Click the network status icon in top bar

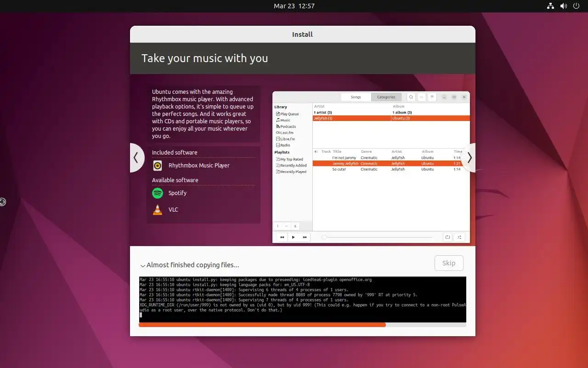(x=550, y=6)
